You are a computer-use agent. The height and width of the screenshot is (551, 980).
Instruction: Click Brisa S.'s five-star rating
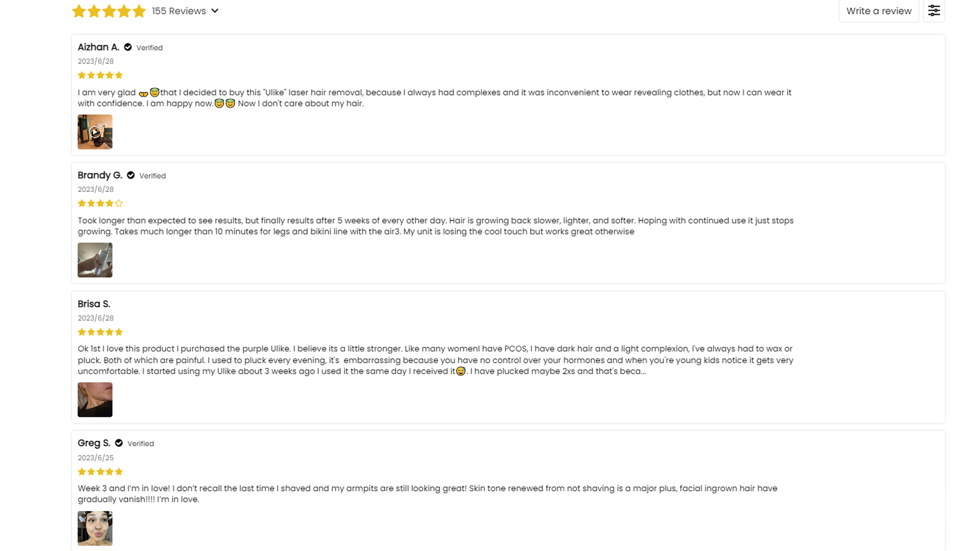point(100,332)
